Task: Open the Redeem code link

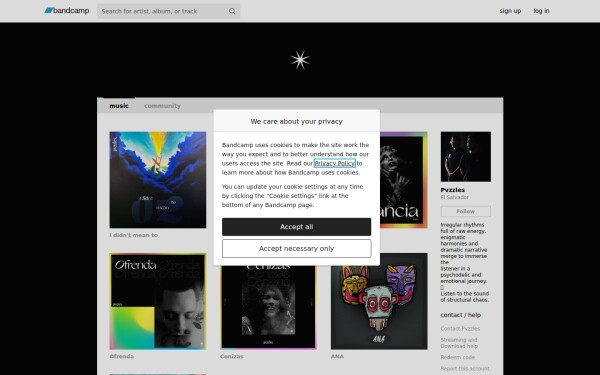Action: (457, 357)
